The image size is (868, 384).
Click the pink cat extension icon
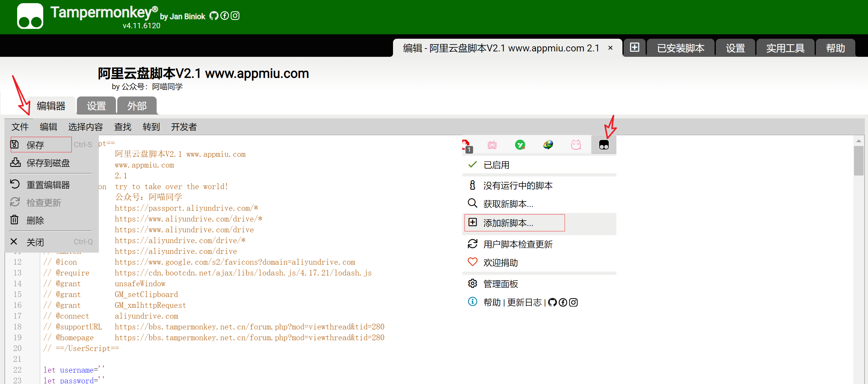pos(576,145)
